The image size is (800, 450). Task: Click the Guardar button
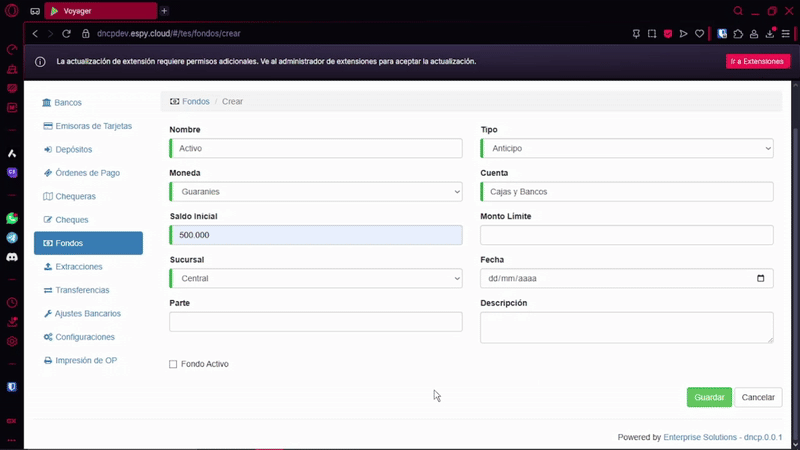pyautogui.click(x=709, y=397)
